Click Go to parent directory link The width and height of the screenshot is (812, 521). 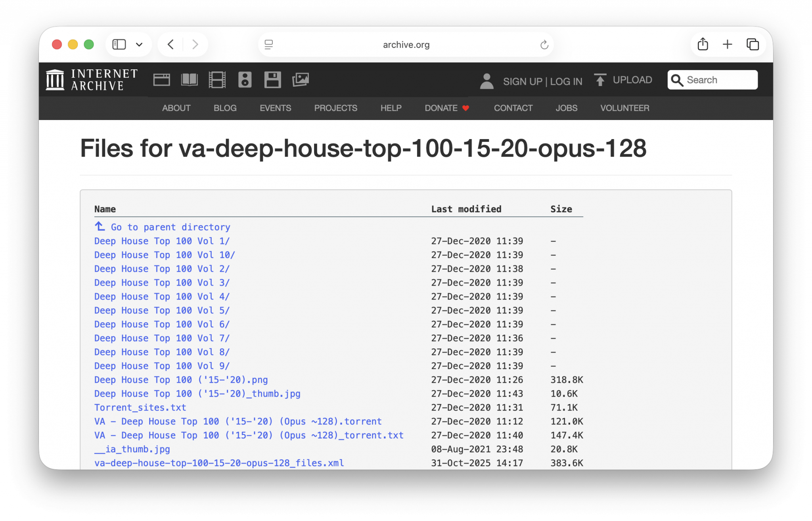pos(170,227)
